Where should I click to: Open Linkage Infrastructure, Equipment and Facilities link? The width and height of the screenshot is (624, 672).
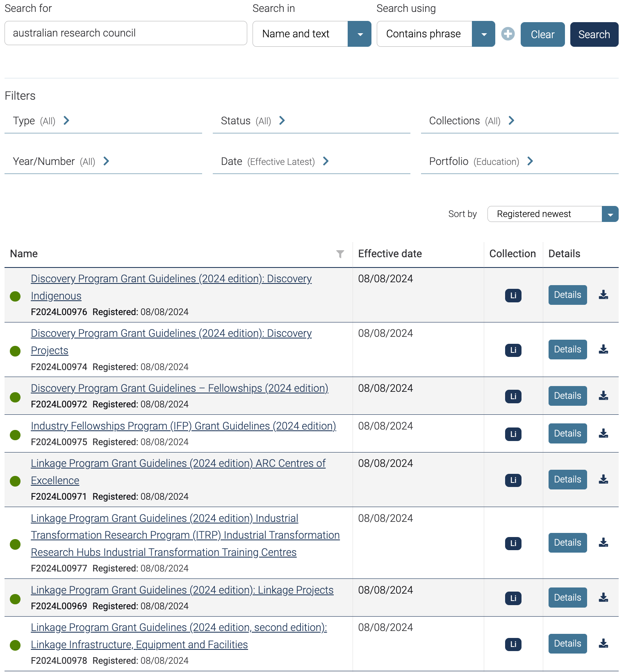(x=179, y=636)
